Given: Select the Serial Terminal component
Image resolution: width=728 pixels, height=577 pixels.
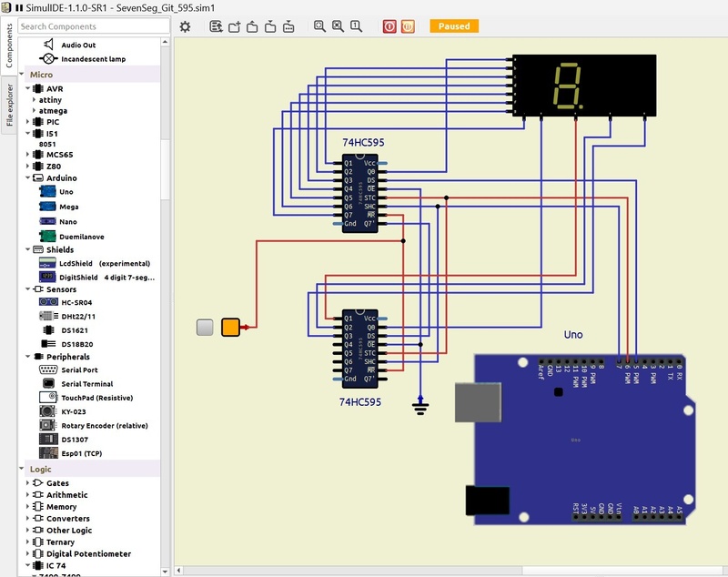Looking at the screenshot, I should (x=86, y=384).
